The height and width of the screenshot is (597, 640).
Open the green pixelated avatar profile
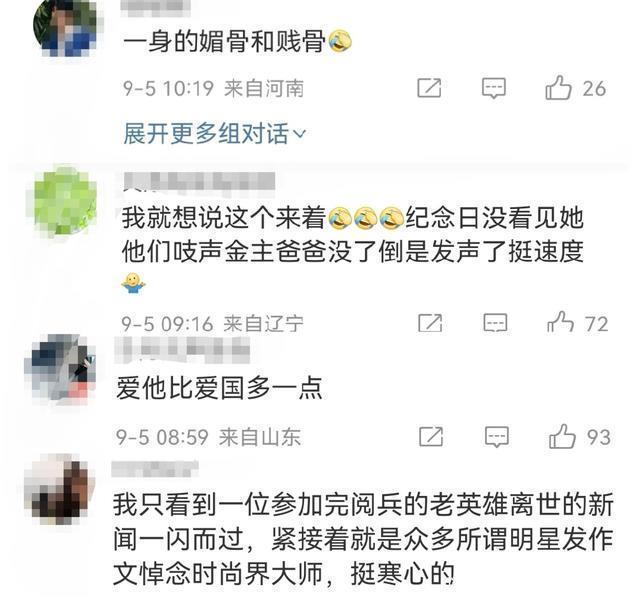65,201
